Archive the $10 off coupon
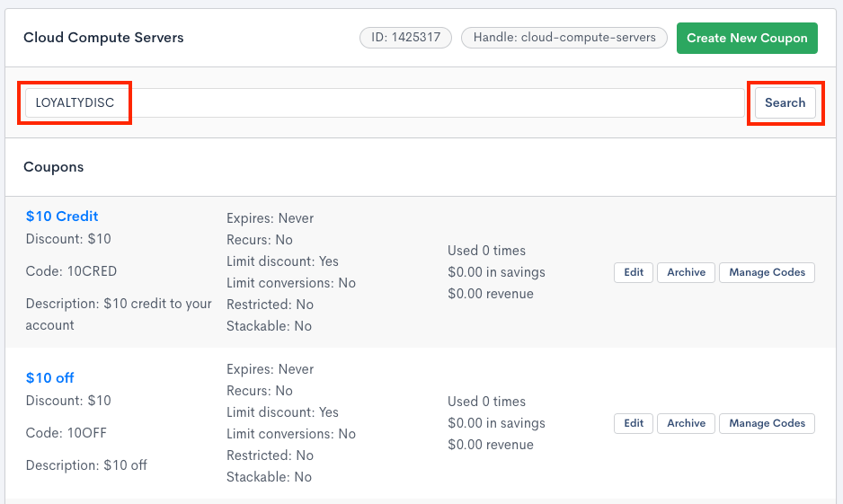 coord(686,423)
